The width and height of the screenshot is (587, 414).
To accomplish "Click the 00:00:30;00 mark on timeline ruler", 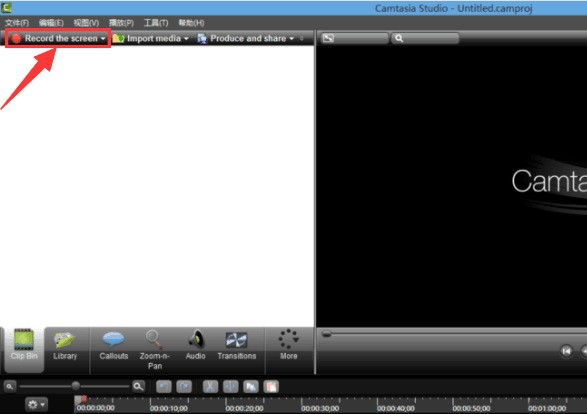I will (320, 408).
